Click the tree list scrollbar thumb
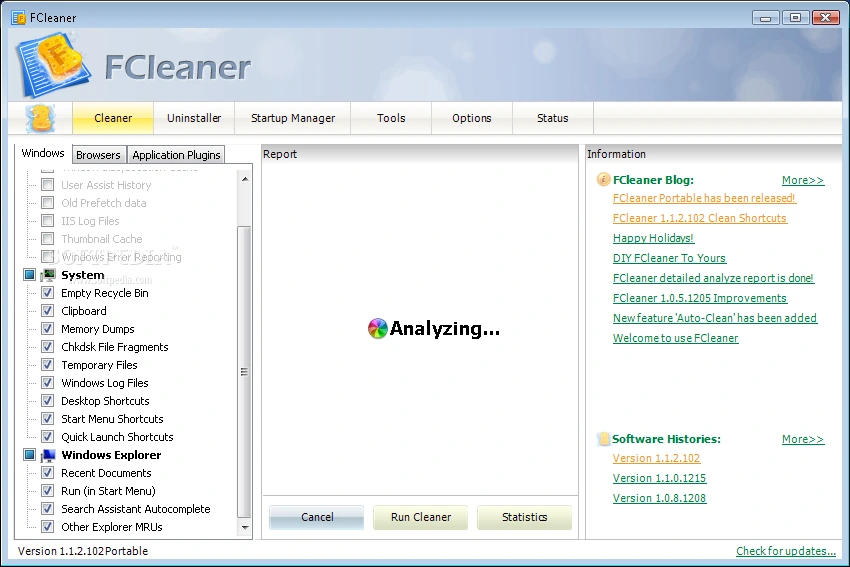The width and height of the screenshot is (850, 567). (244, 371)
